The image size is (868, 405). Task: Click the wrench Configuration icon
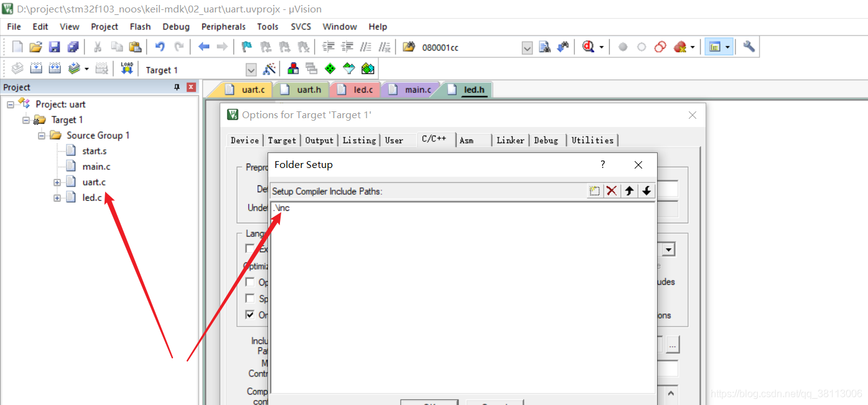tap(749, 47)
